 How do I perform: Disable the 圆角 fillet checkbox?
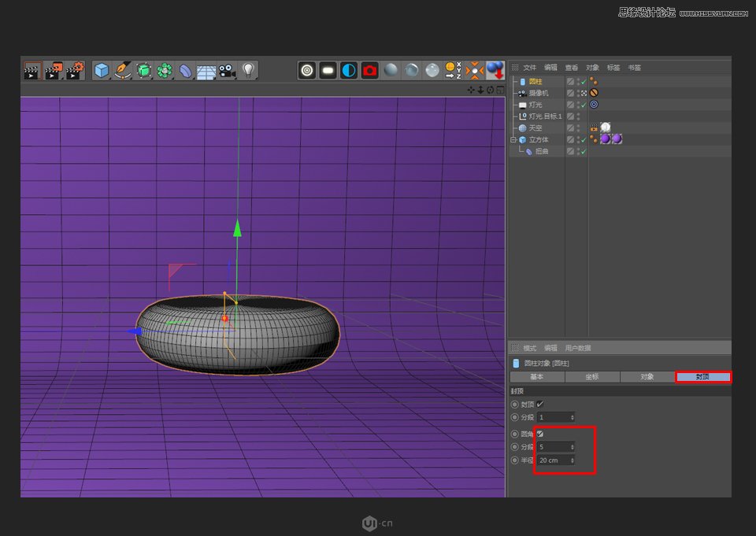[x=540, y=434]
